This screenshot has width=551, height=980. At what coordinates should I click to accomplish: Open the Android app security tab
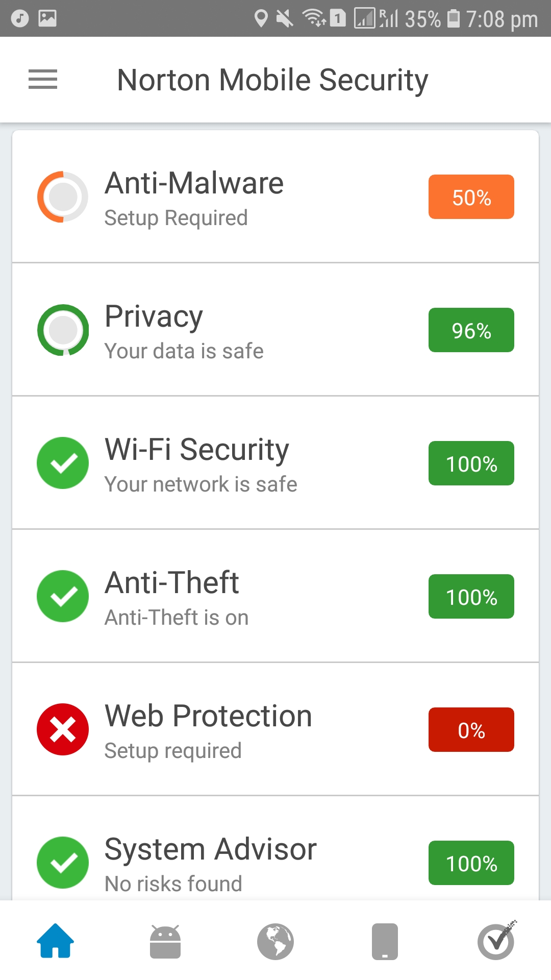pos(165,941)
